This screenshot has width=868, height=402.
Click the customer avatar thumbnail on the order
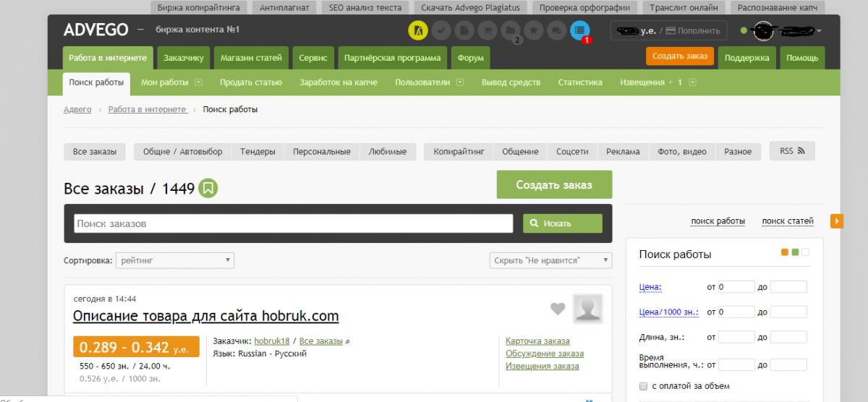[588, 309]
